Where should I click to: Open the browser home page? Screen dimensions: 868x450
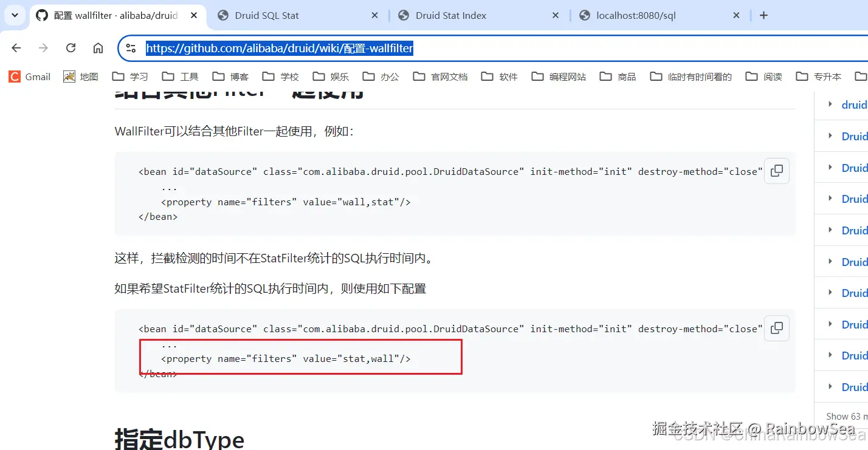click(98, 48)
